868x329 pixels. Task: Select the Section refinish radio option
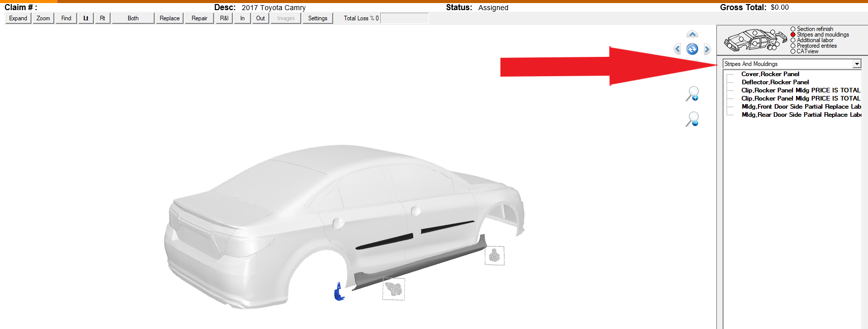click(x=793, y=29)
